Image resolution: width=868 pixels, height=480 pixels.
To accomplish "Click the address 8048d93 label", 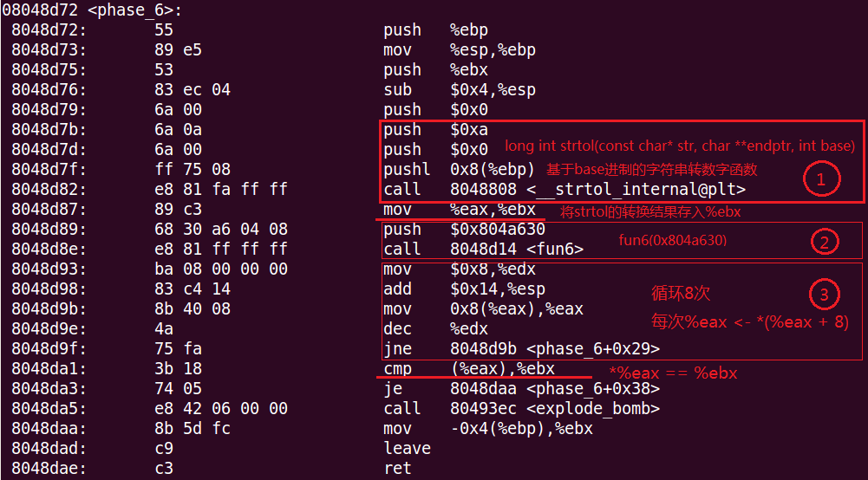I will [x=49, y=269].
